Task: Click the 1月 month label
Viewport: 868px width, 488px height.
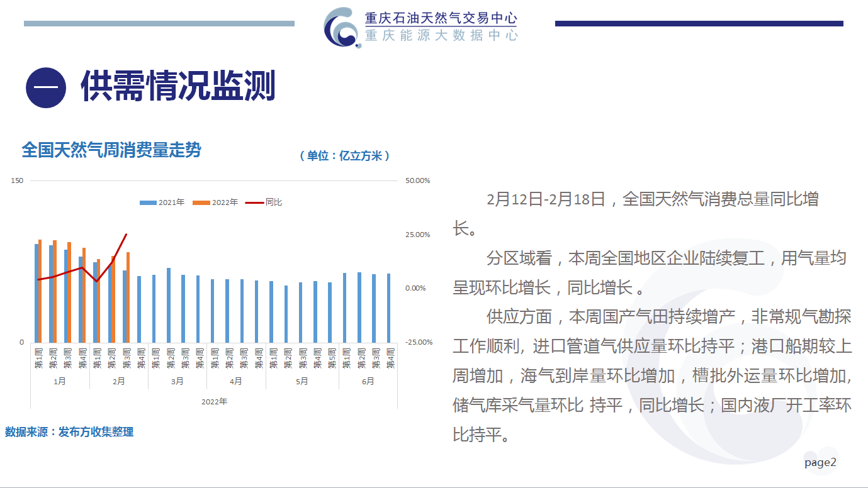Action: pos(60,381)
